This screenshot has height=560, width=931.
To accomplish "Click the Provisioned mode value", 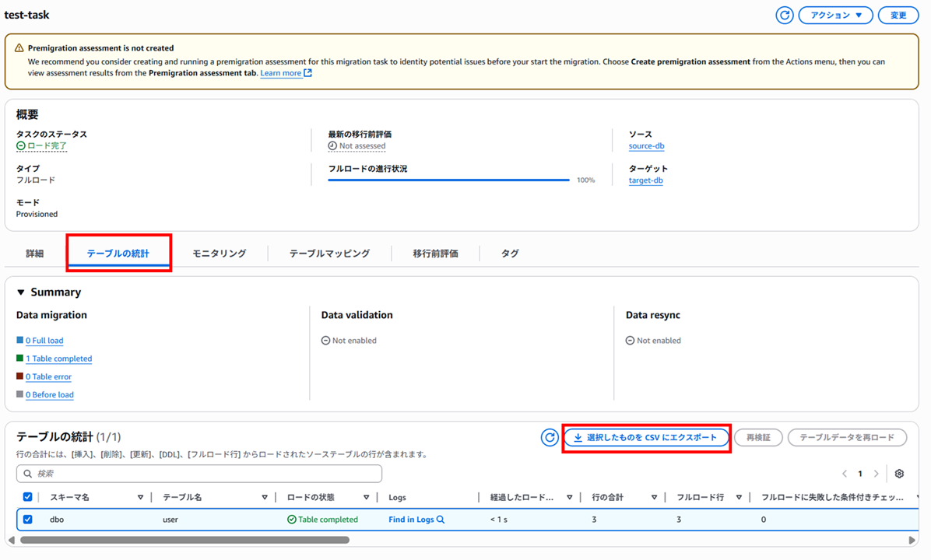I will coord(37,214).
